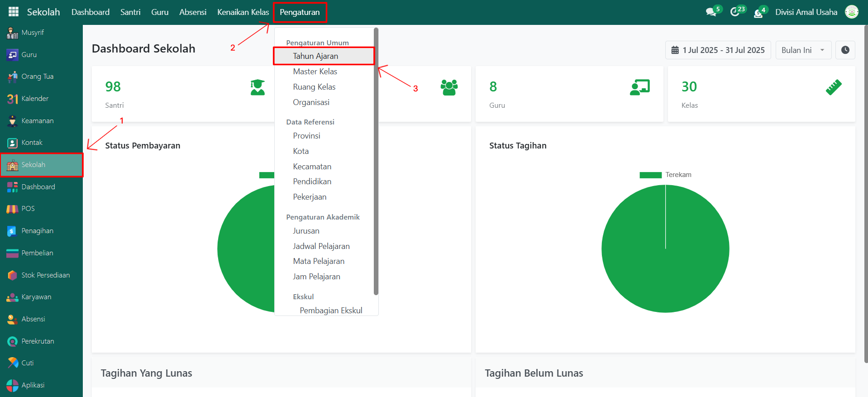Open the Kalender app in sidebar
Viewport: 868px width, 397px height.
35,99
